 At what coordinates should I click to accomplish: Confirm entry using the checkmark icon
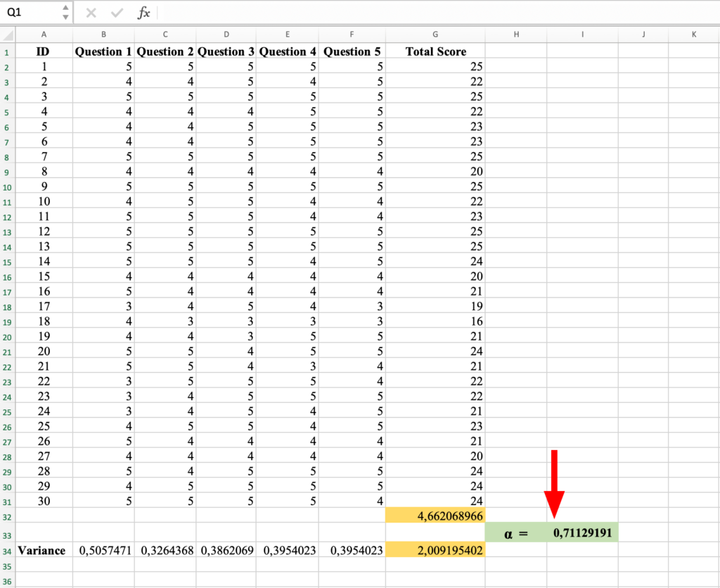tap(117, 12)
